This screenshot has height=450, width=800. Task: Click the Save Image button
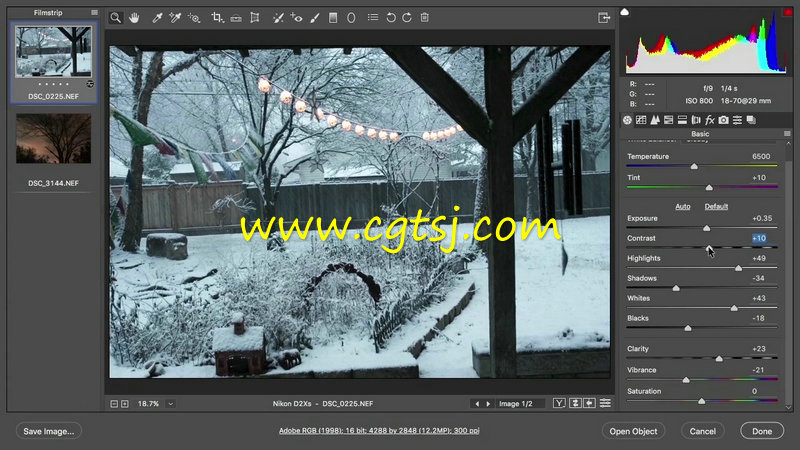(48, 431)
